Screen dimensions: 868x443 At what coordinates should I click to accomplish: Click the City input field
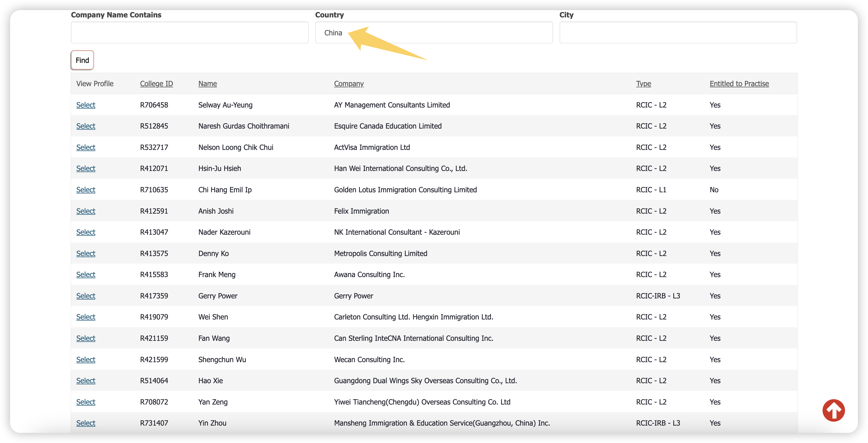(x=678, y=33)
